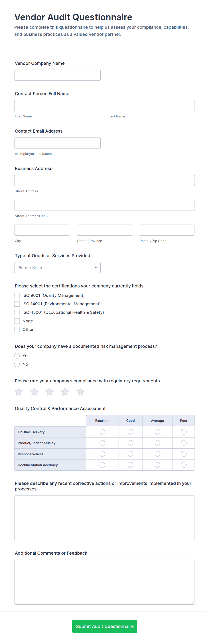Viewport: 207px width, 644px height.
Task: Set Responsiveness to Average
Action: tap(157, 454)
